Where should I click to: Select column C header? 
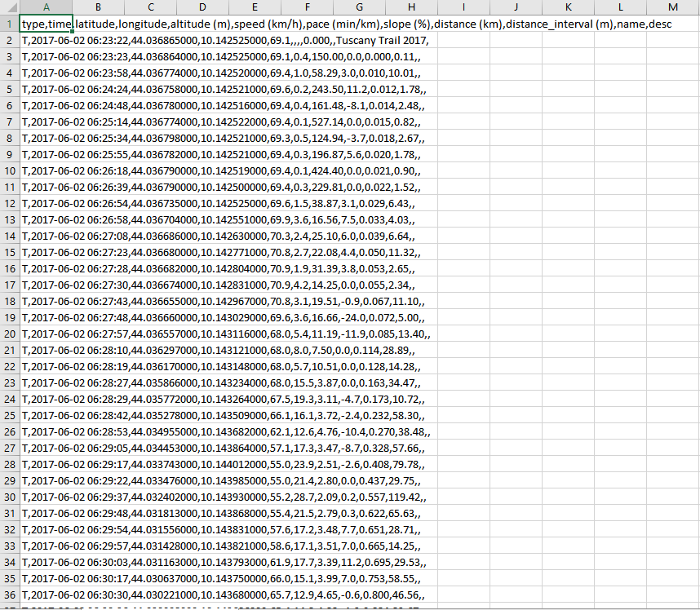(150, 7)
